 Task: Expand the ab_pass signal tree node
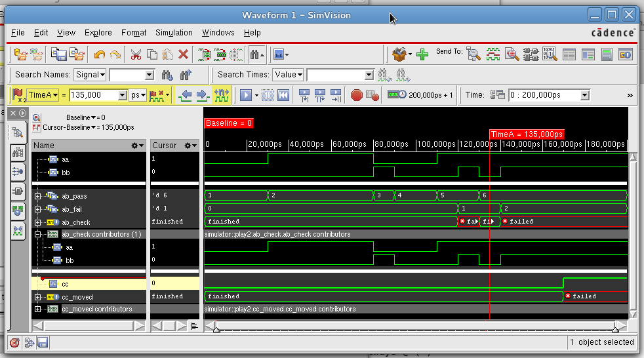tap(38, 196)
